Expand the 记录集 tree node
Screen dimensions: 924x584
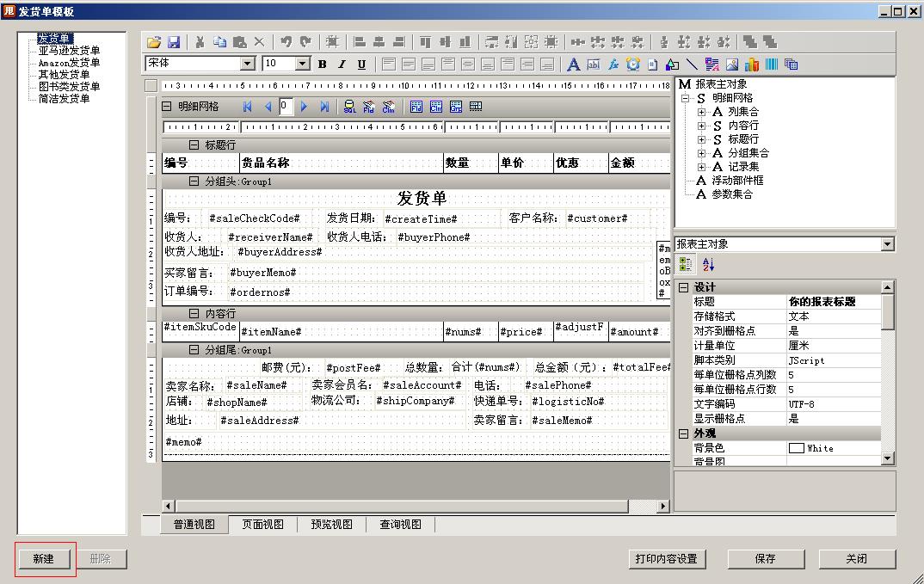pos(701,167)
